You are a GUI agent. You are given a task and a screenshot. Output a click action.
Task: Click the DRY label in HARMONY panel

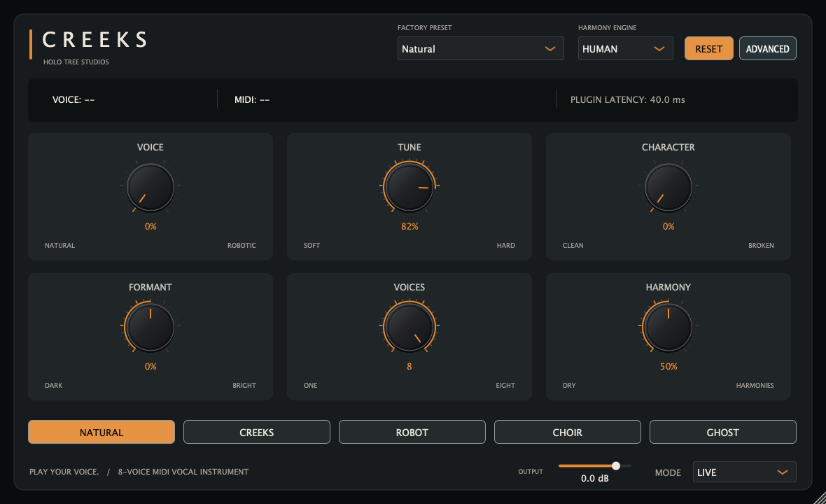coord(569,386)
